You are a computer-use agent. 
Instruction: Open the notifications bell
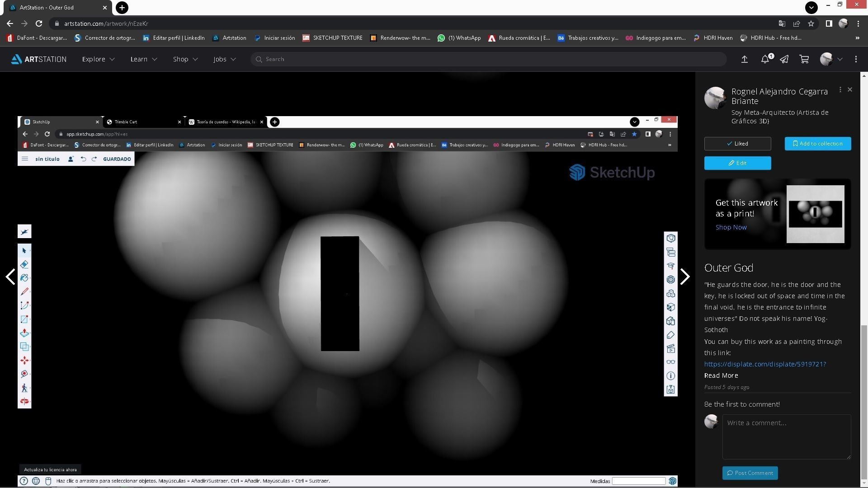pyautogui.click(x=765, y=59)
